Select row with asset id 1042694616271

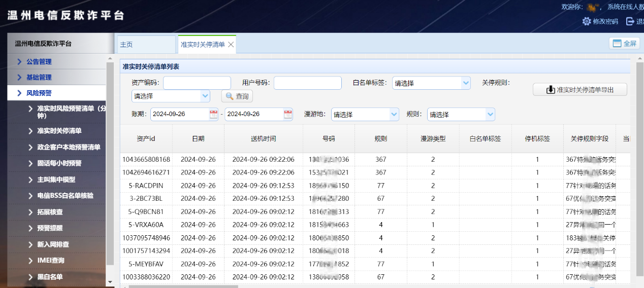[x=375, y=172]
